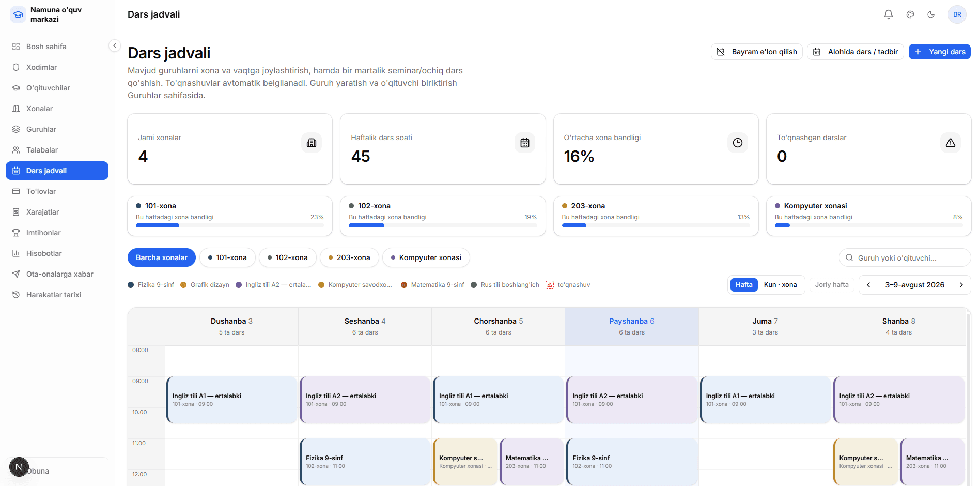Follow the Guruhlar link in the description
980x486 pixels.
144,95
